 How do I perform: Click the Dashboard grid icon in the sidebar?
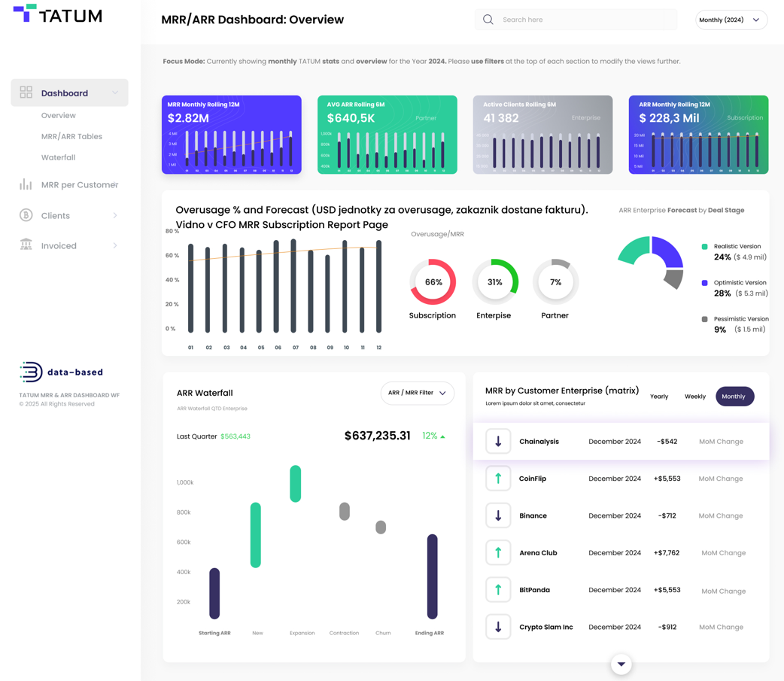pos(26,92)
